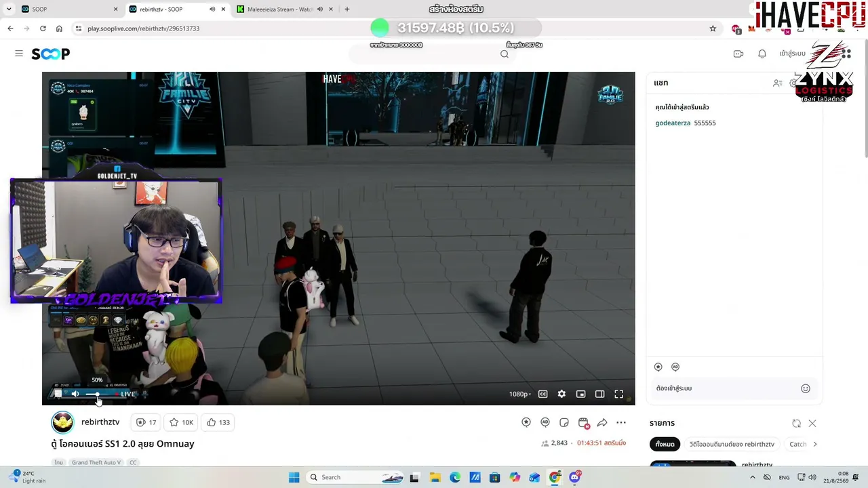Open the broadcast camera icon in header

pyautogui.click(x=738, y=54)
